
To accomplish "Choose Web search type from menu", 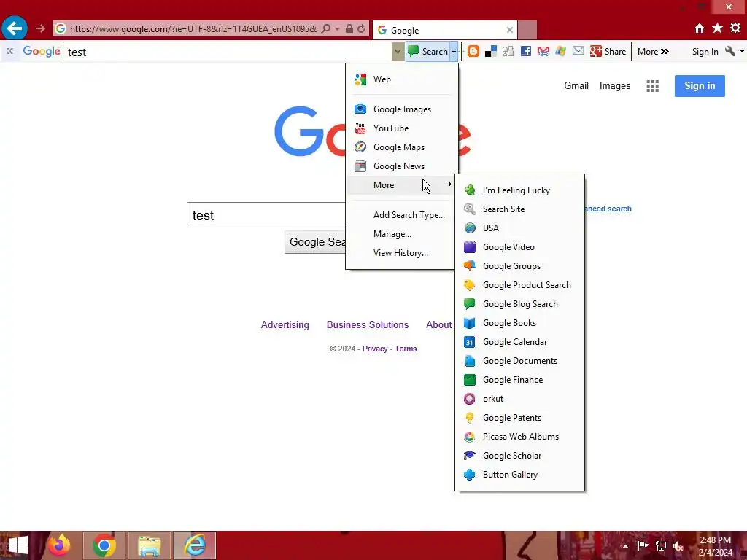I will [402, 79].
